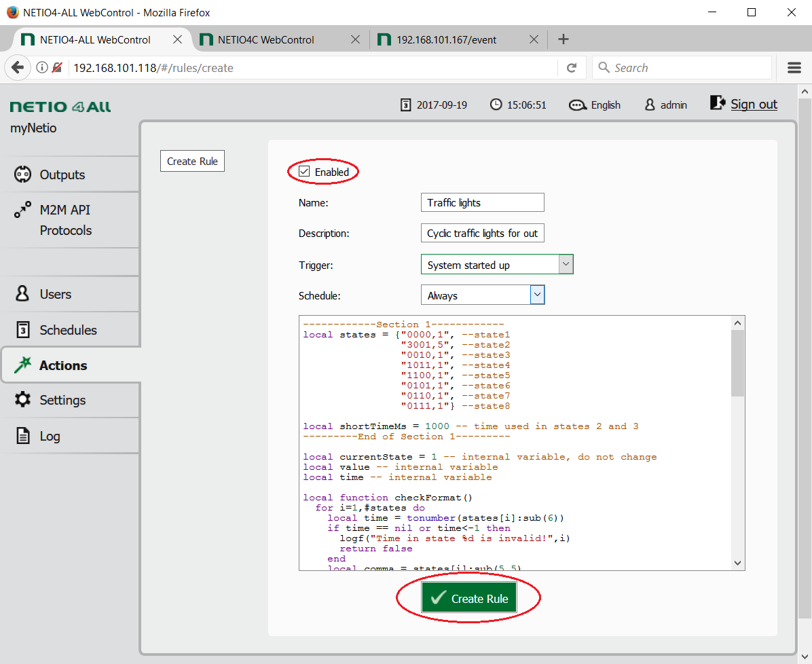
Task: Open M2M API Protocols page
Action: [x=65, y=220]
